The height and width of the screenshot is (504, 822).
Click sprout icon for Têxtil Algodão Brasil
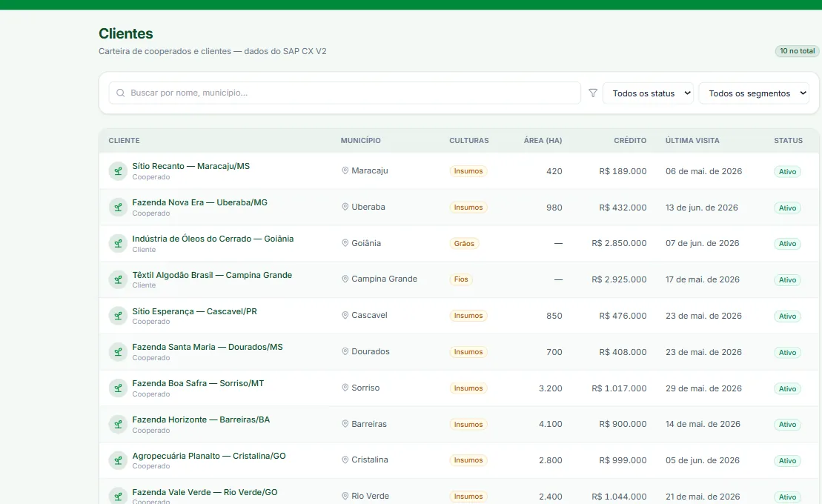(118, 279)
